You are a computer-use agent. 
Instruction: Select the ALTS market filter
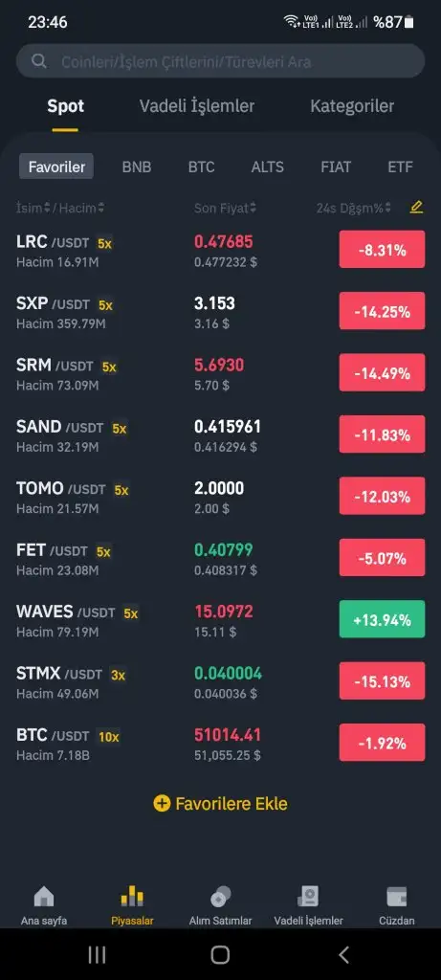267,167
